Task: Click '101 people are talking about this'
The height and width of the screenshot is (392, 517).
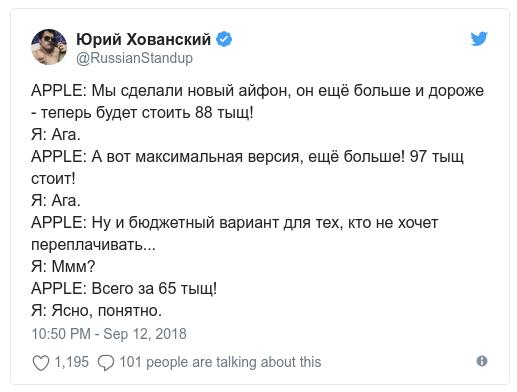Action: click(220, 362)
